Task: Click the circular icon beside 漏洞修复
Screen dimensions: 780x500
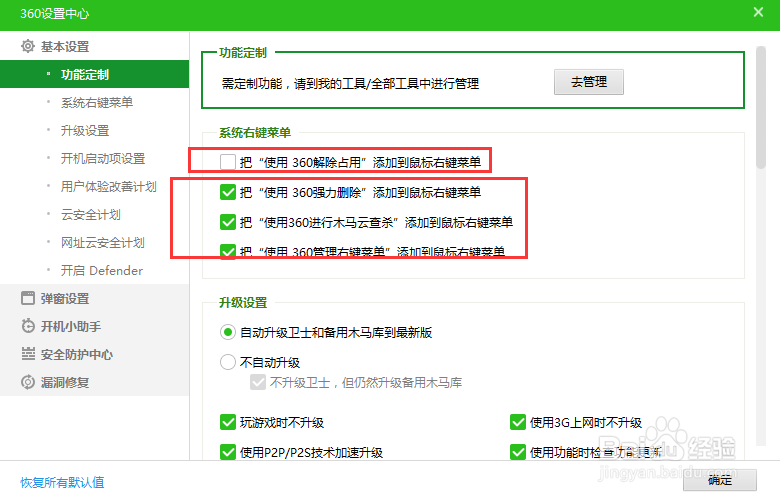Action: (x=28, y=382)
